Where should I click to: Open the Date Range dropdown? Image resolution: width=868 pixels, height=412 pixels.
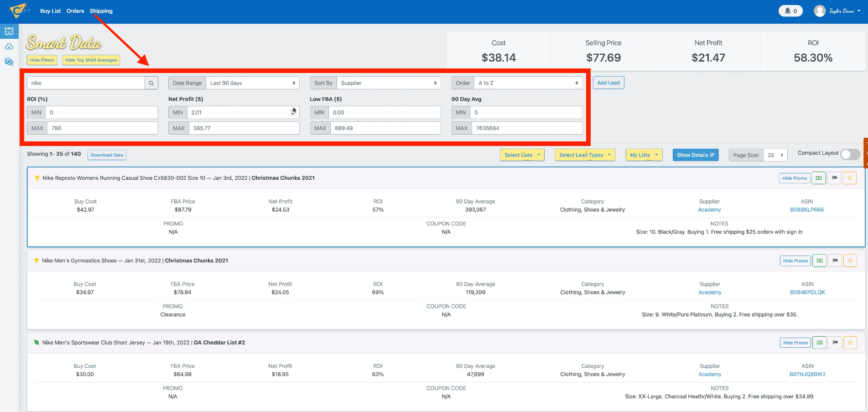click(x=253, y=83)
